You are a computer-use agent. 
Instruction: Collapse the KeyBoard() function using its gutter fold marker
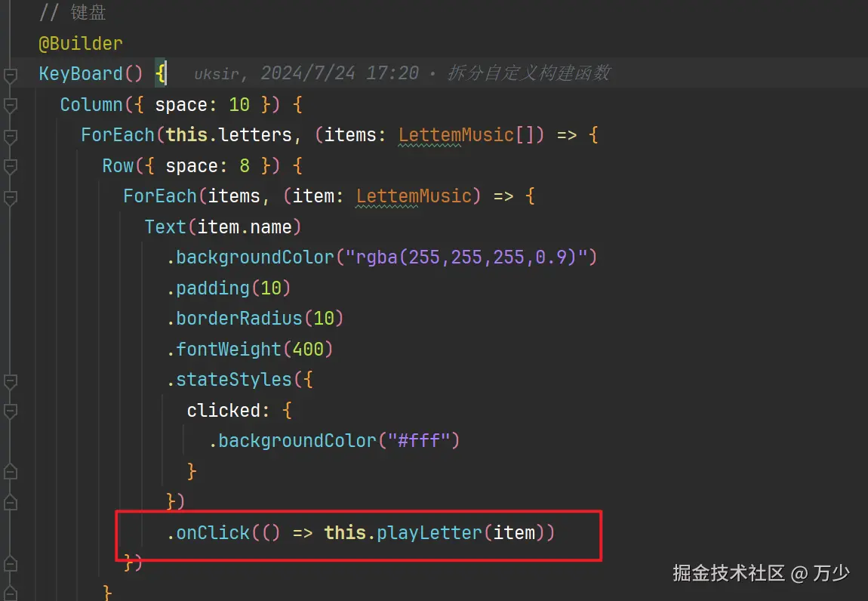pyautogui.click(x=10, y=75)
